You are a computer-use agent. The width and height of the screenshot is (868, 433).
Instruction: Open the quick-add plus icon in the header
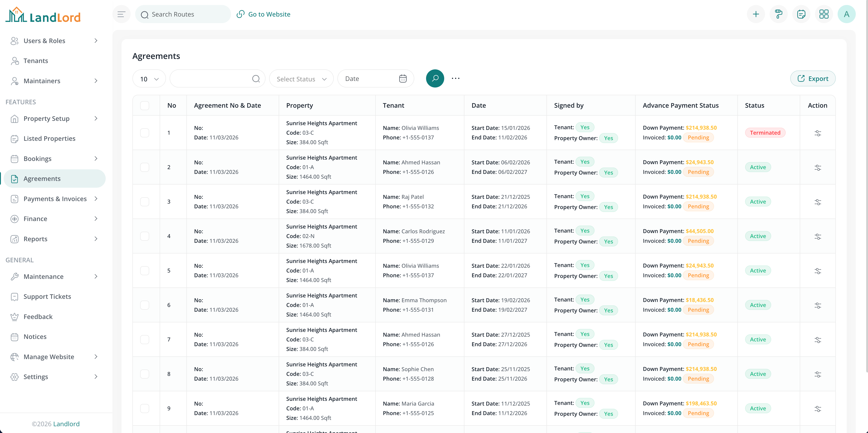click(x=756, y=14)
